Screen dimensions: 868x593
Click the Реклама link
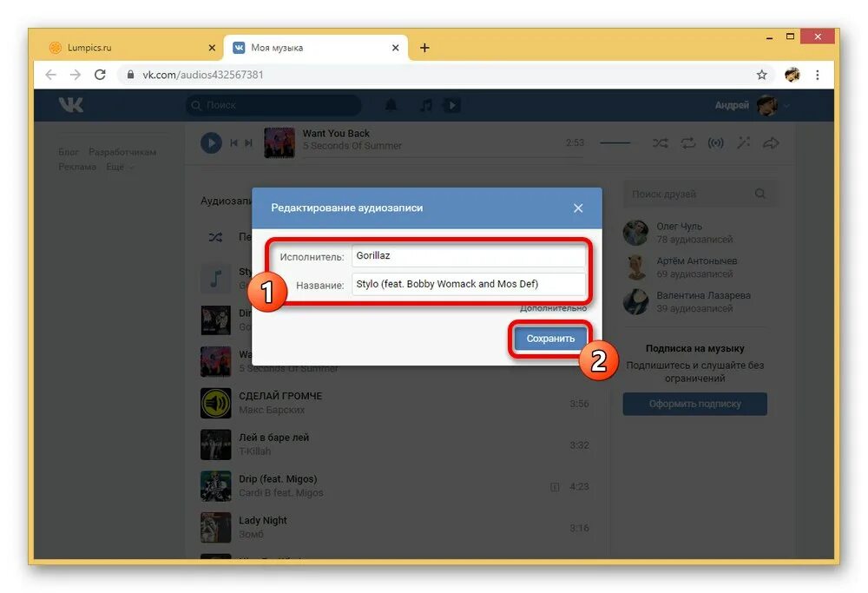[x=77, y=167]
